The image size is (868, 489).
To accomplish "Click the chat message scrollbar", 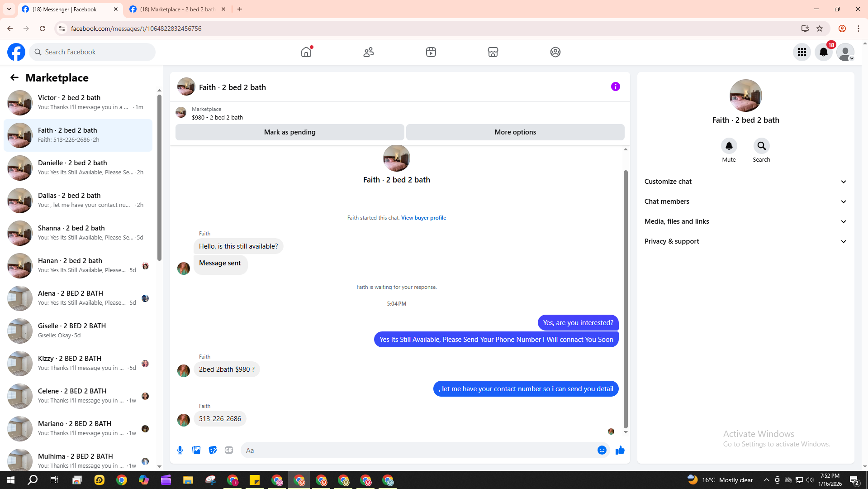I will pyautogui.click(x=626, y=299).
